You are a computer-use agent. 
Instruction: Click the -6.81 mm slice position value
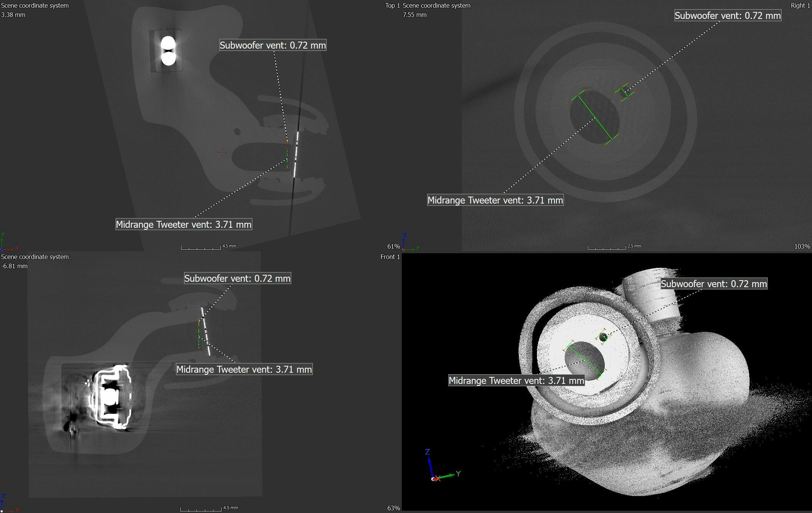15,266
